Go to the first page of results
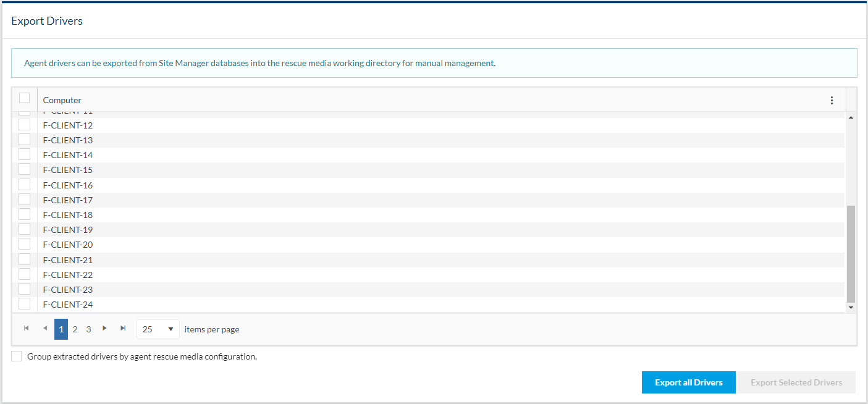The width and height of the screenshot is (868, 404). 26,329
